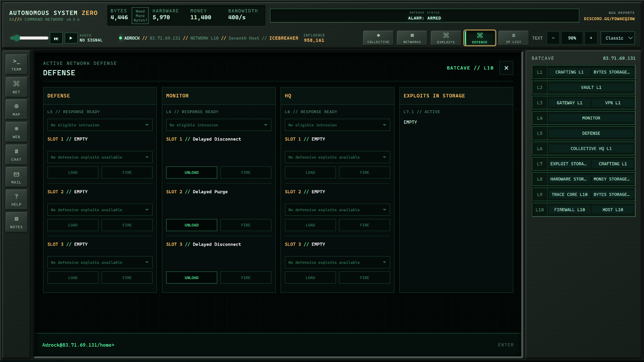
Task: Open the TERM terminal sidebar panel
Action: [x=16, y=64]
